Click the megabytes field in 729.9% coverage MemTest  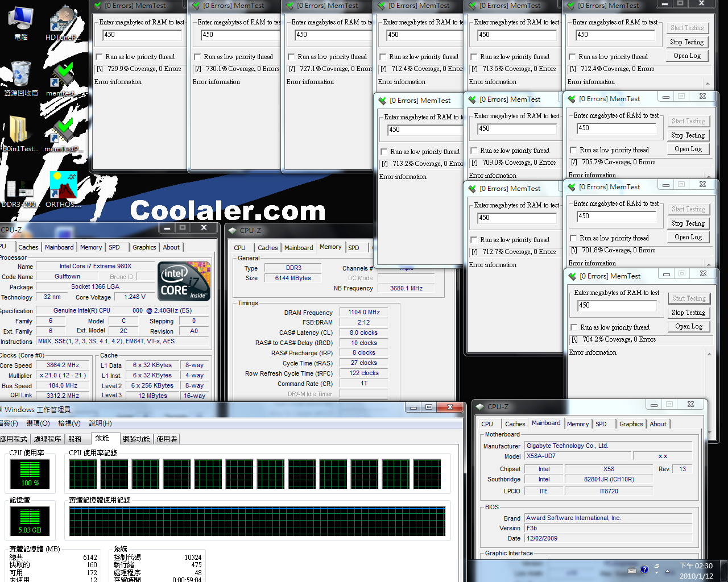[x=142, y=35]
